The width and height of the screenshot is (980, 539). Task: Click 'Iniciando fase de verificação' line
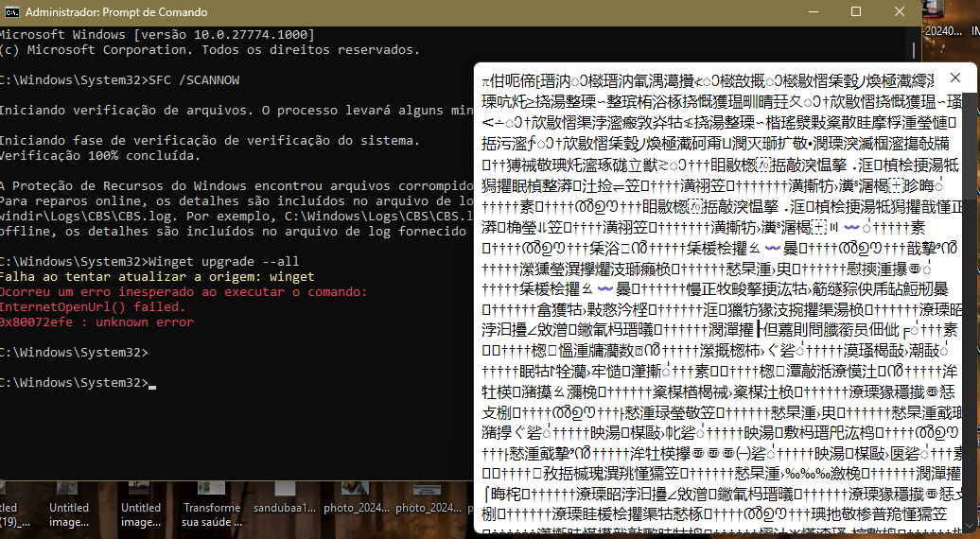(210, 141)
